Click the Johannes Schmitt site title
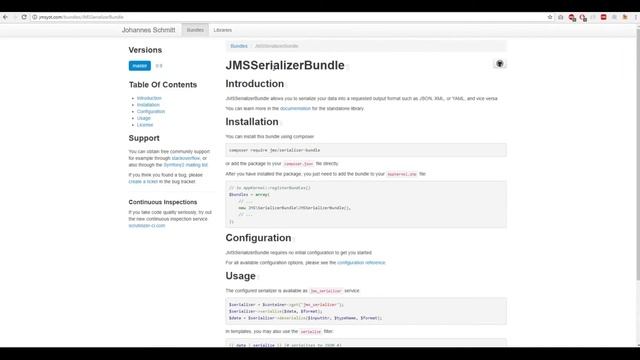640x360 pixels. pos(148,30)
